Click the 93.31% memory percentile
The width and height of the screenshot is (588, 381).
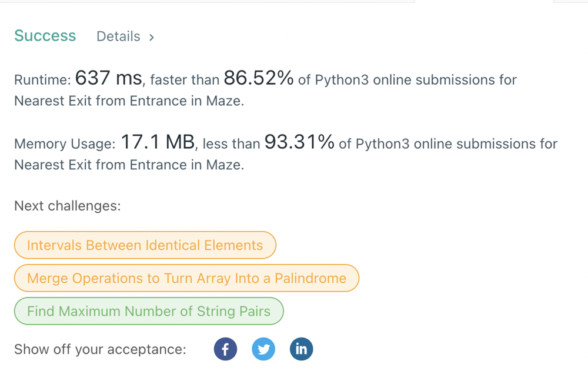coord(299,142)
